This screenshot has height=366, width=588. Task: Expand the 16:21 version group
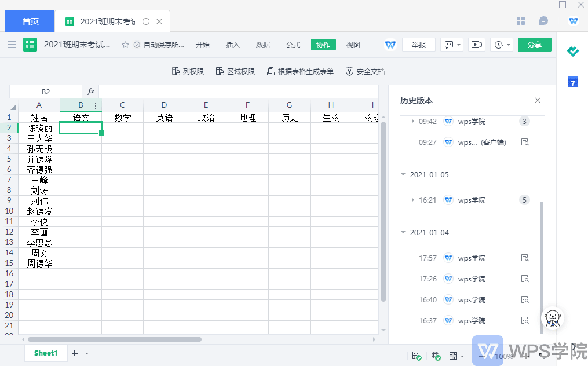412,200
